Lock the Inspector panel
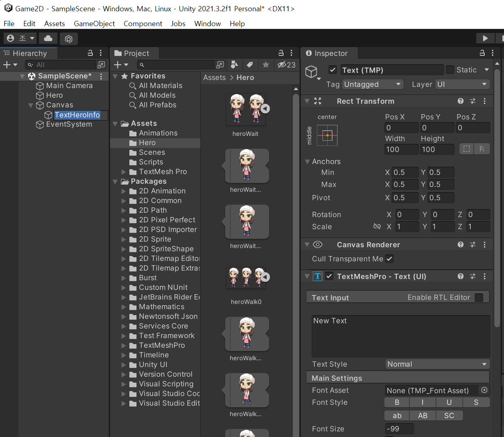The image size is (504, 437). coord(482,53)
